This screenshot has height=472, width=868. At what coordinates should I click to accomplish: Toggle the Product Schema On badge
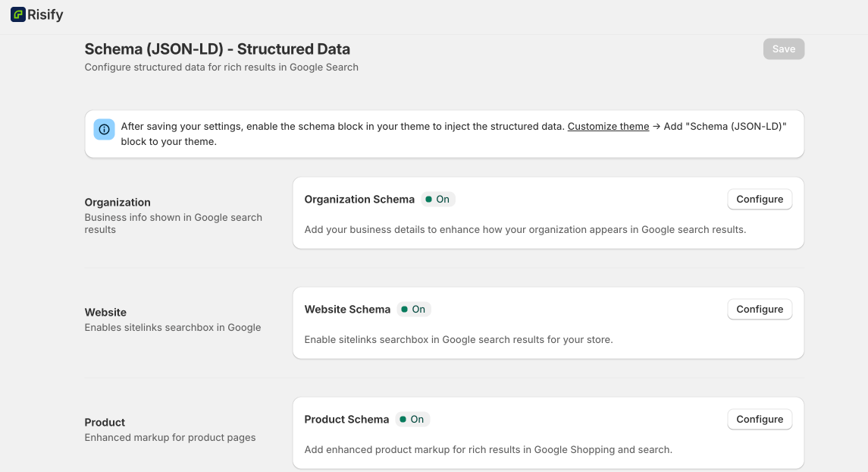click(412, 420)
